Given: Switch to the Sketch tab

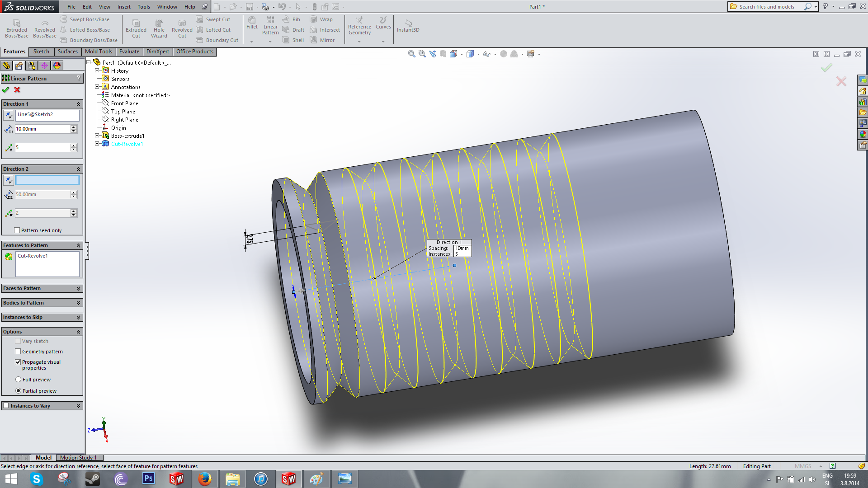Looking at the screenshot, I should (x=41, y=52).
